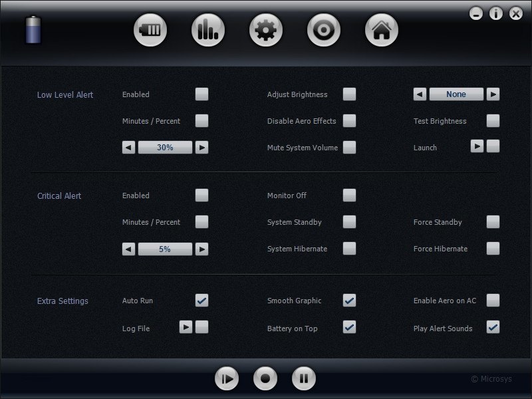Screen dimensions: 532x399
Task: Open the bar chart statistics icon
Action: 208,30
